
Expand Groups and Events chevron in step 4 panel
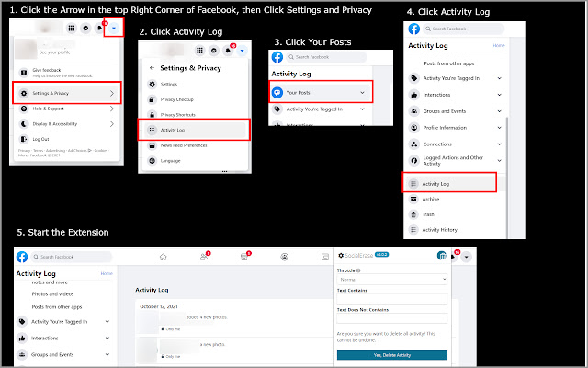coord(499,111)
